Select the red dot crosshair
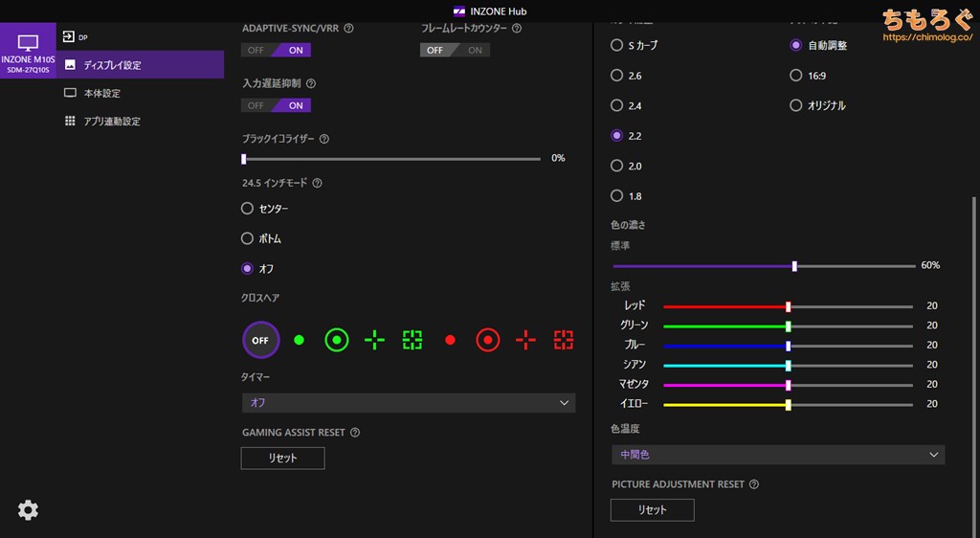Viewport: 980px width, 538px height. point(450,340)
